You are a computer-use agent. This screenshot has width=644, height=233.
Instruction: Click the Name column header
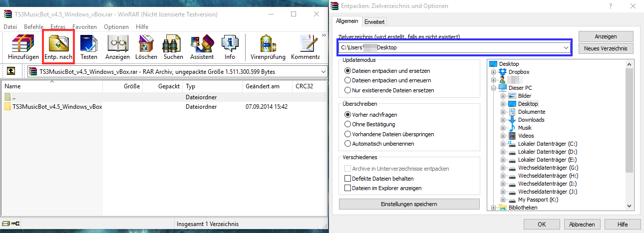51,86
